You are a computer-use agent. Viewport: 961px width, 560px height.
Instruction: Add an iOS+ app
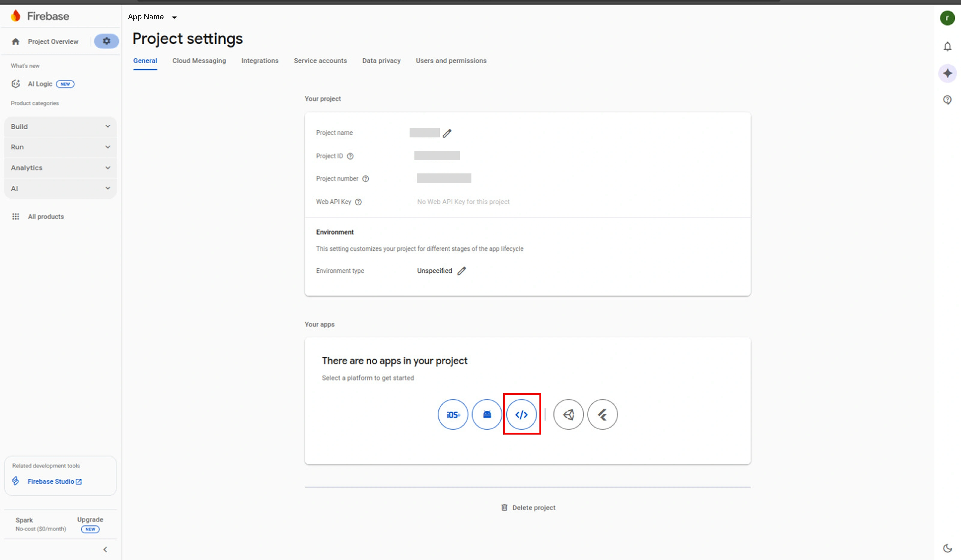(x=453, y=414)
